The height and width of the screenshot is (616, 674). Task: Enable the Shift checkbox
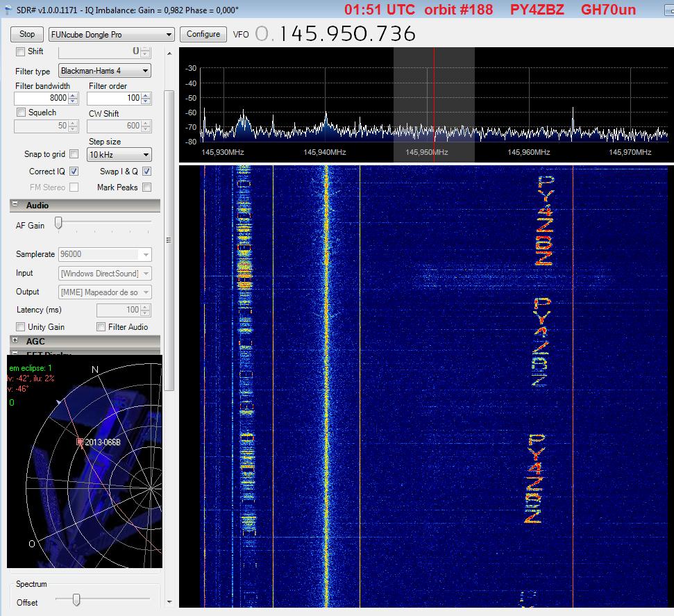tap(20, 51)
